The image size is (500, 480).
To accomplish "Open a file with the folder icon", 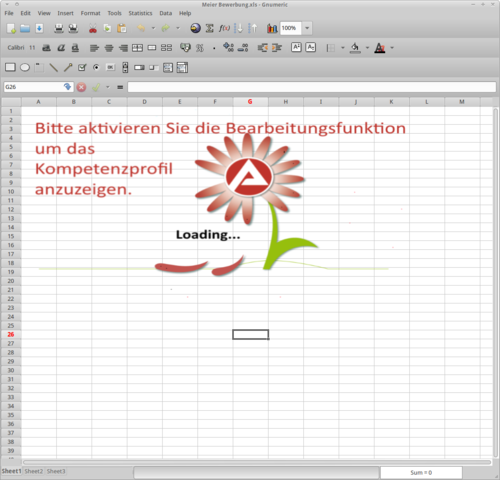I will (x=25, y=28).
